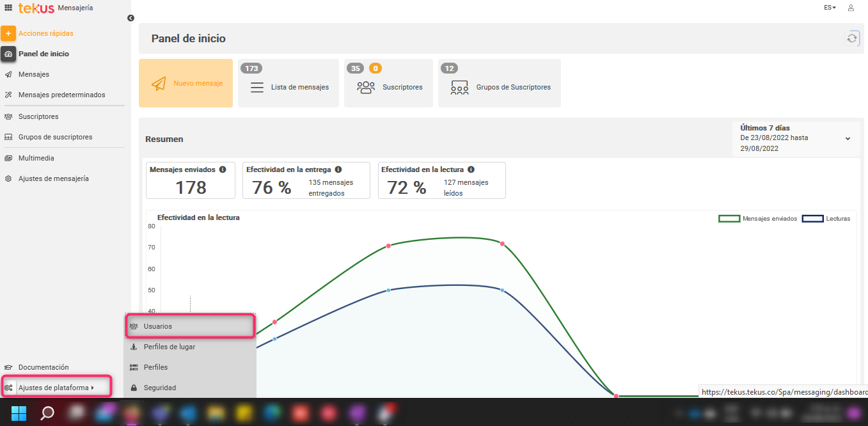Click info icon beside Mensajes enviados
This screenshot has width=868, height=426.
click(223, 170)
